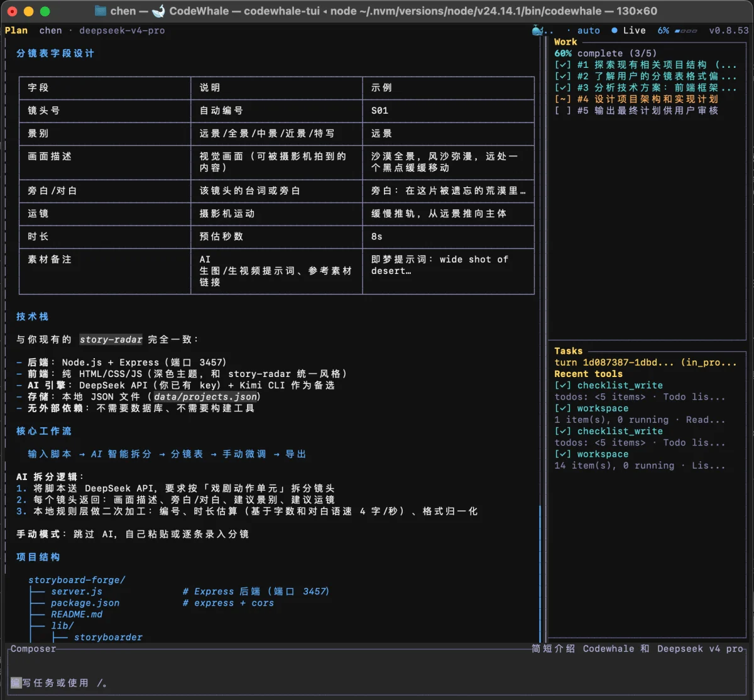
Task: Toggle empty checkbox for task #5 输出最终计划
Action: point(563,110)
